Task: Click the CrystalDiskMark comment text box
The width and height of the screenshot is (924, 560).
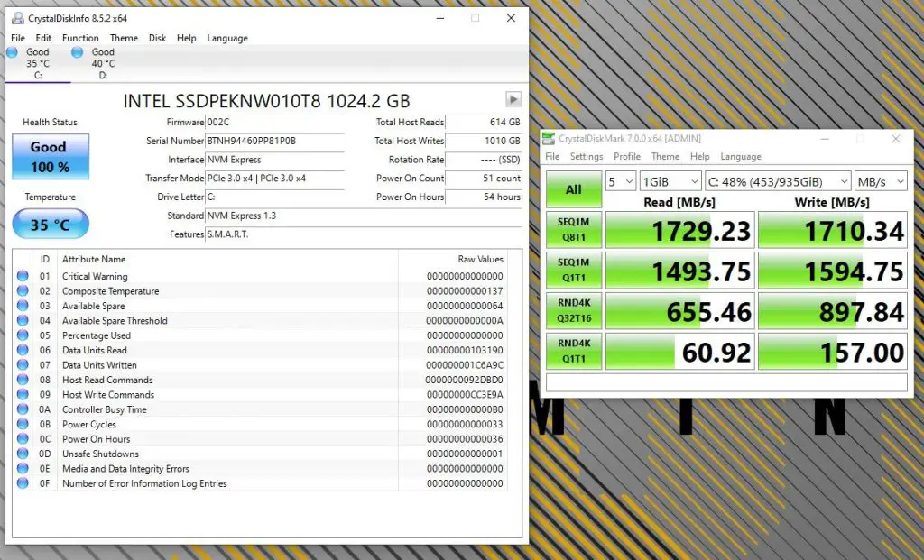Action: [726, 382]
